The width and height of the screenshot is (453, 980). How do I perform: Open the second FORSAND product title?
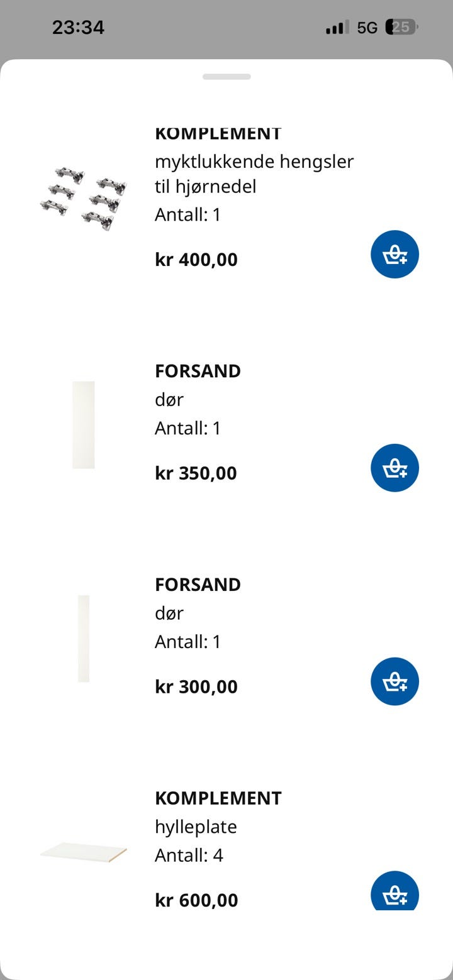pos(198,585)
